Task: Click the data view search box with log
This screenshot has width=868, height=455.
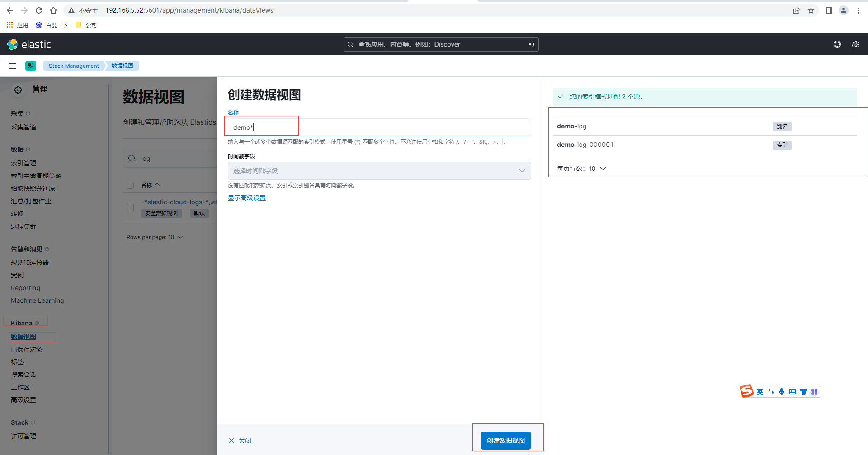Action: click(170, 159)
